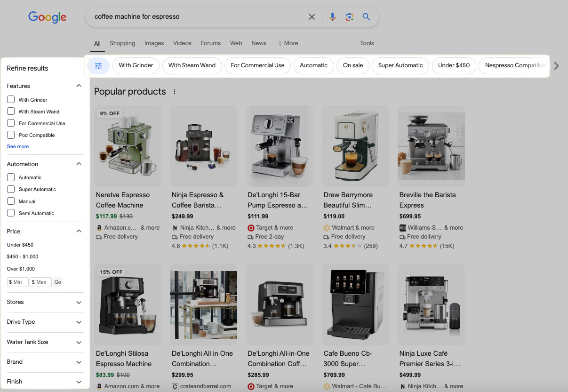Click the 9% OFF badge on Neretva
The height and width of the screenshot is (392, 568).
click(110, 113)
